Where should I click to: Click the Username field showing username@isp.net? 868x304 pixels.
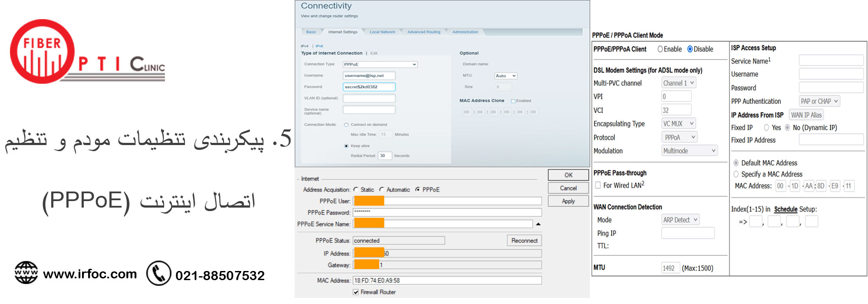click(x=369, y=76)
